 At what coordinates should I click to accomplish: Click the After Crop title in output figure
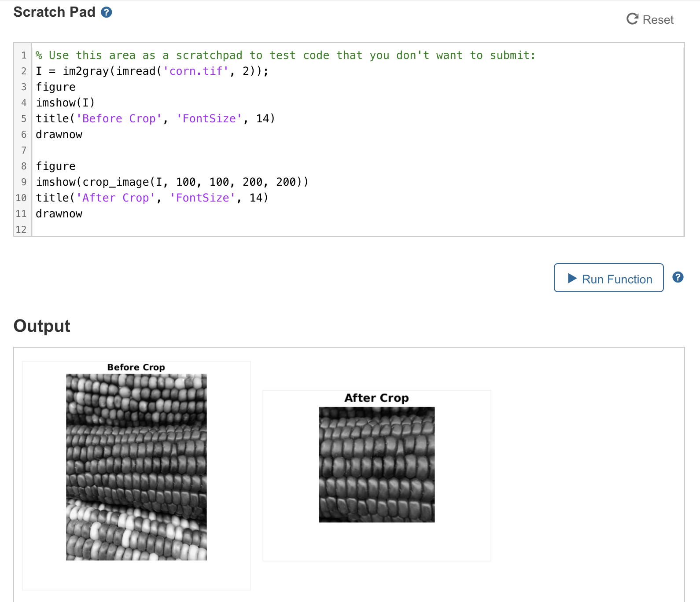tap(376, 398)
